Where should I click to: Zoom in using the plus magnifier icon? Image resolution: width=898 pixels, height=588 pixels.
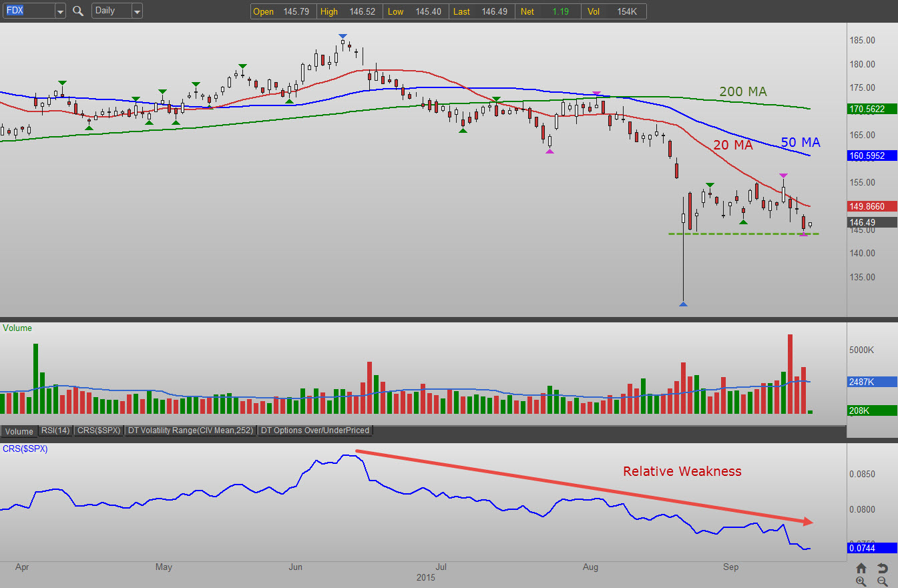point(861,581)
